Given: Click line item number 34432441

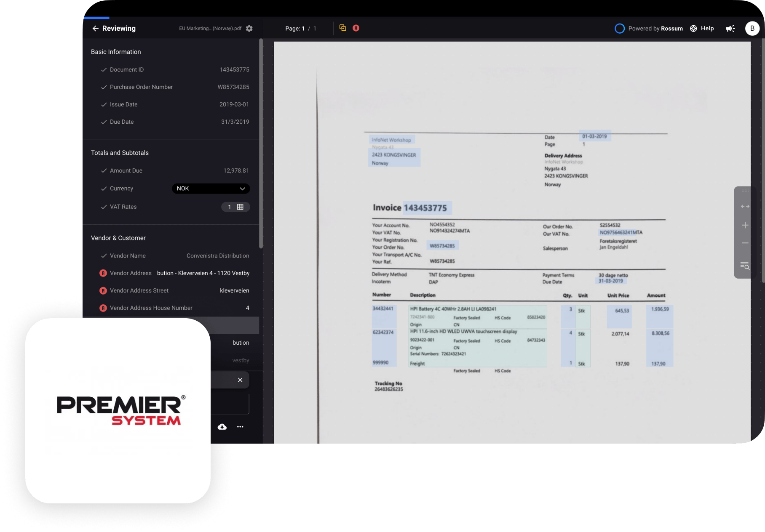Looking at the screenshot, I should click(383, 309).
